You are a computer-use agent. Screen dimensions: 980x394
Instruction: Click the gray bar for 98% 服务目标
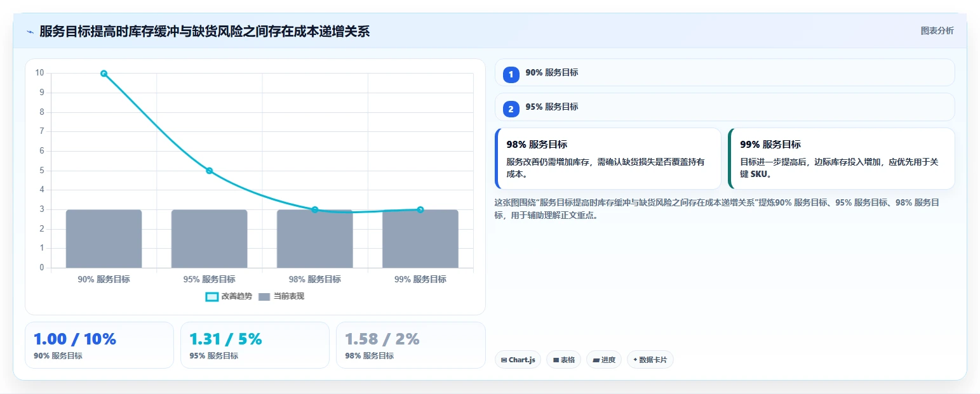[314, 239]
